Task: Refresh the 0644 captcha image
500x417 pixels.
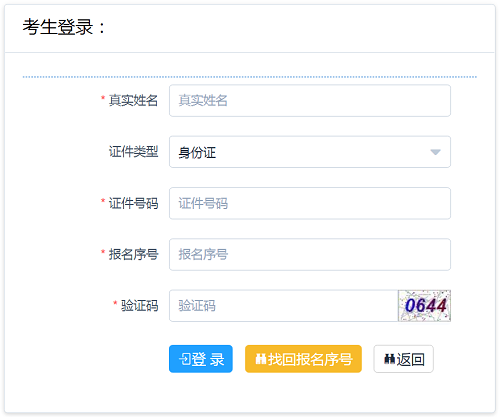Action: (x=424, y=306)
